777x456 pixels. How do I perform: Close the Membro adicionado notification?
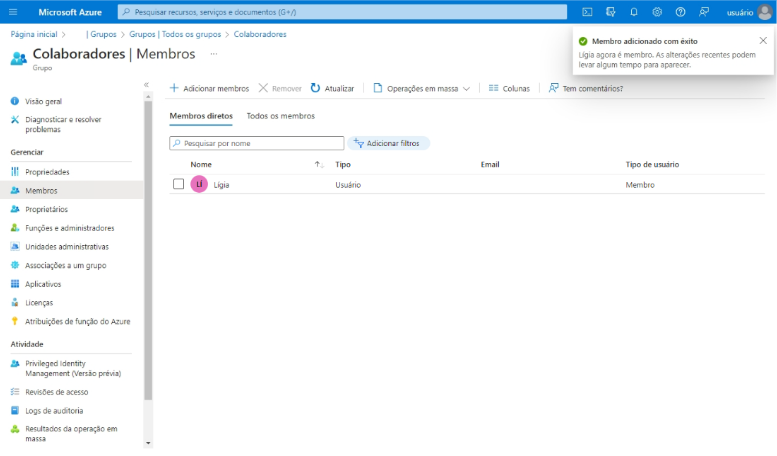pos(763,41)
